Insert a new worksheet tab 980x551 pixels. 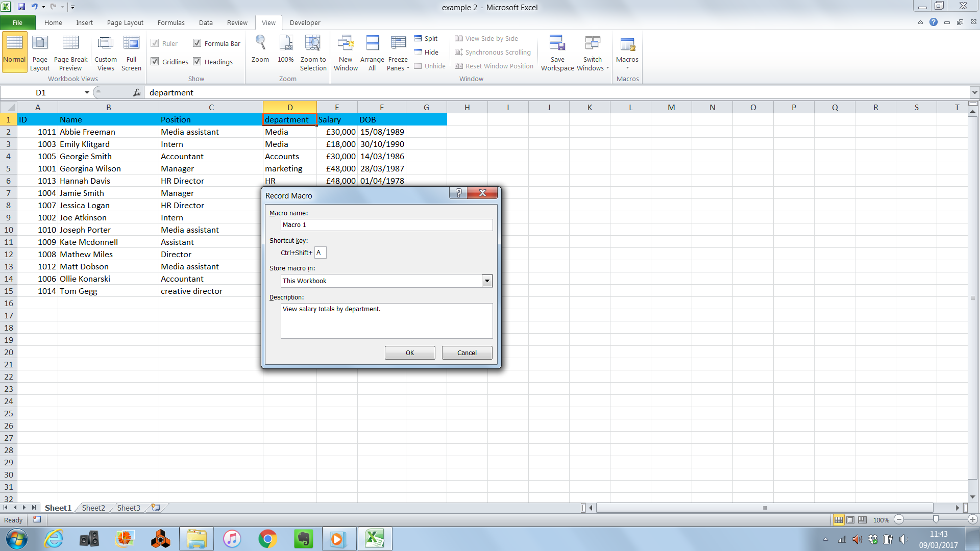click(x=156, y=508)
